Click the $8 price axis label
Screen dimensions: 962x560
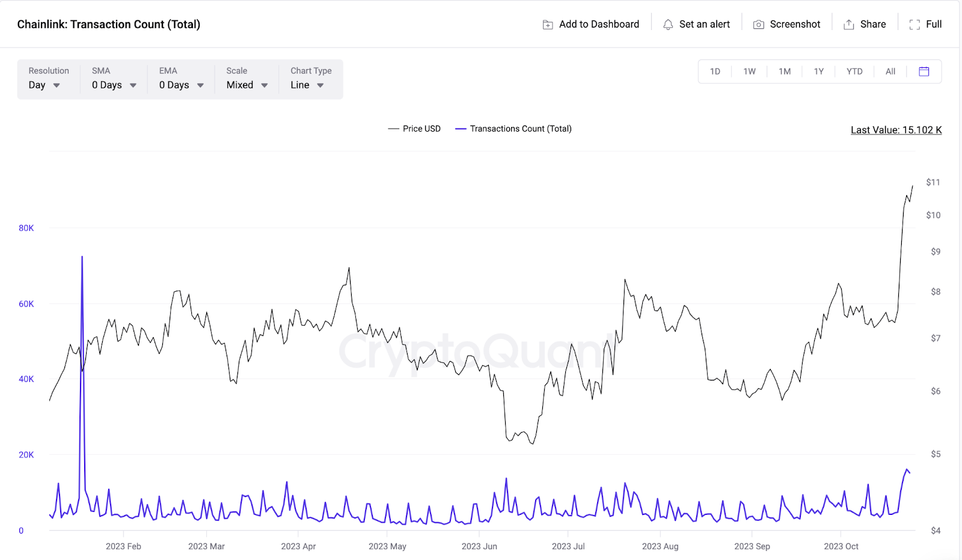[936, 291]
